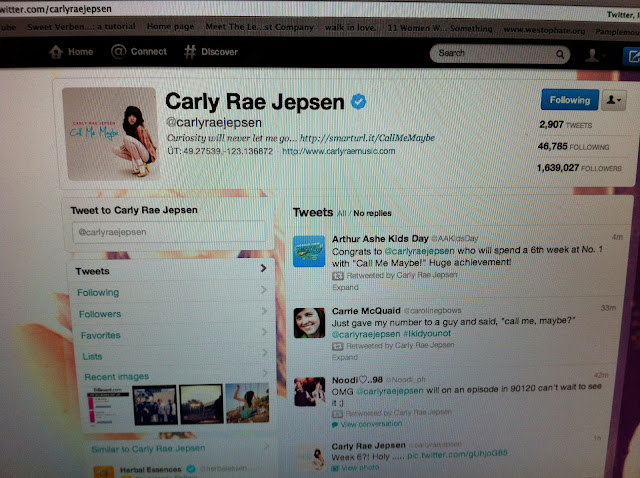This screenshot has height=478, width=640.
Task: Open 'Sweet Verben...: a tutorial' bookmark
Action: pos(81,27)
